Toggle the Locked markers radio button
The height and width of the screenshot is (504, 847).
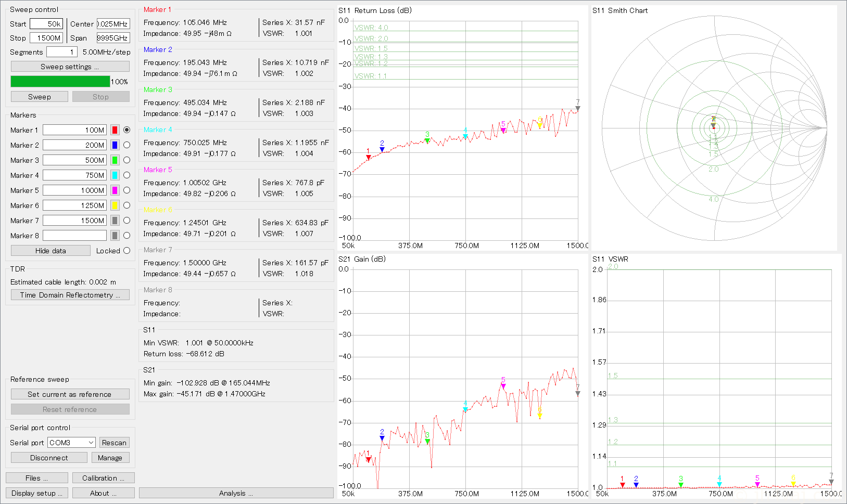pos(127,251)
